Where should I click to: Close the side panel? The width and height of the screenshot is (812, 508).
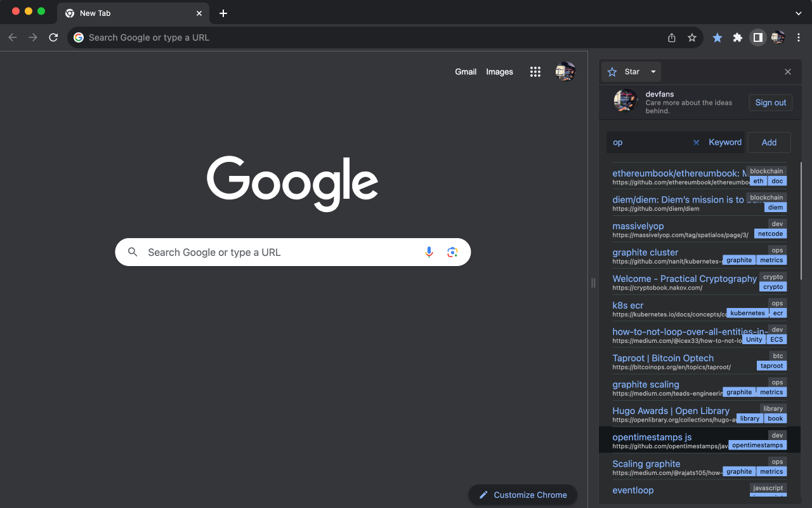tap(788, 72)
